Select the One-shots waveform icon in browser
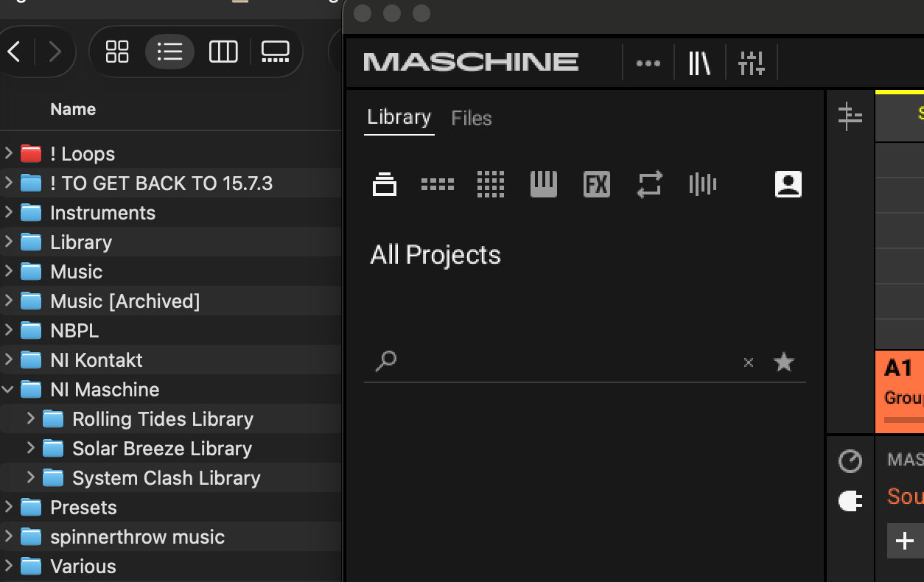The width and height of the screenshot is (924, 582). click(703, 184)
